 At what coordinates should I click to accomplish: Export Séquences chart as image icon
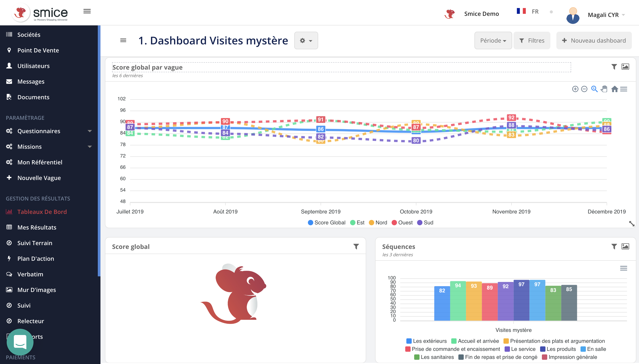[x=625, y=246]
